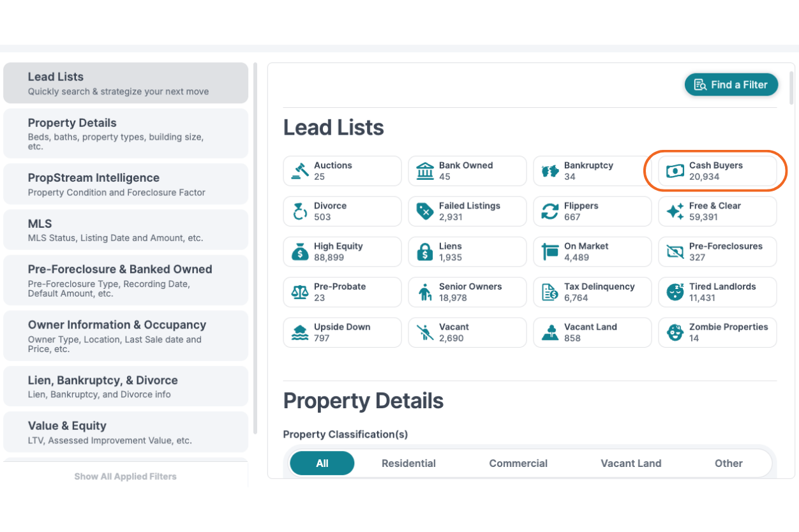Image resolution: width=799 pixels, height=532 pixels.
Task: Select the Residential property classification
Action: pyautogui.click(x=408, y=463)
